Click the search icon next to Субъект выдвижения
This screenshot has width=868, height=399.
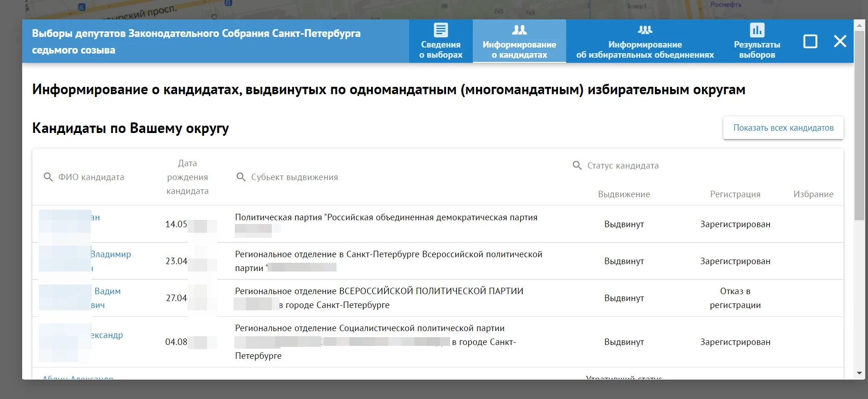point(241,177)
